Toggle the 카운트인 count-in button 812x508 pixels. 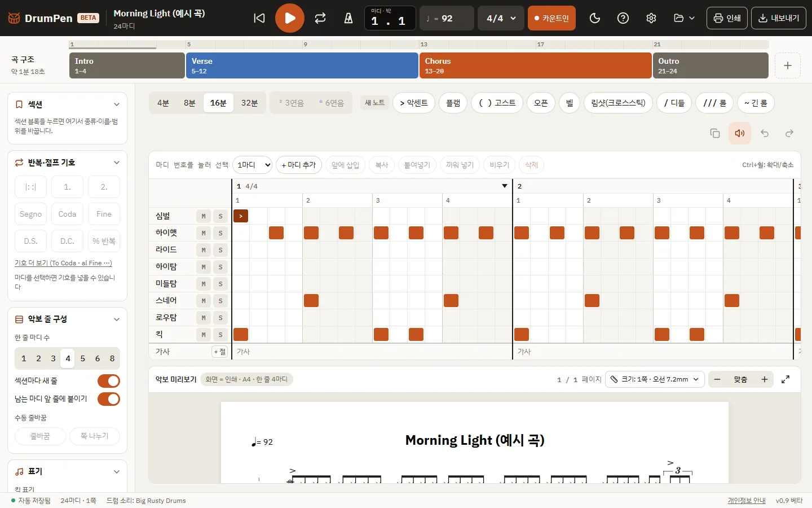[x=551, y=18]
